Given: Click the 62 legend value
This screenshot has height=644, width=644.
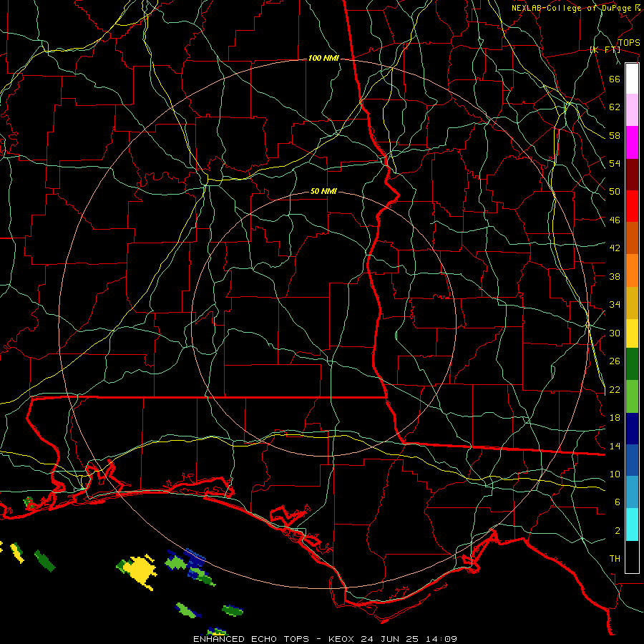Looking at the screenshot, I should click(615, 107).
